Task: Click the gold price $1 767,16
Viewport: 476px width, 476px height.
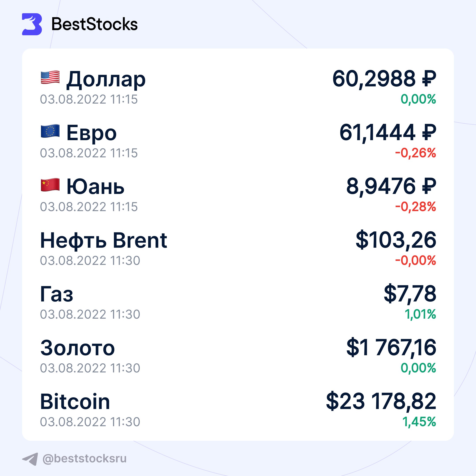Action: click(x=391, y=348)
